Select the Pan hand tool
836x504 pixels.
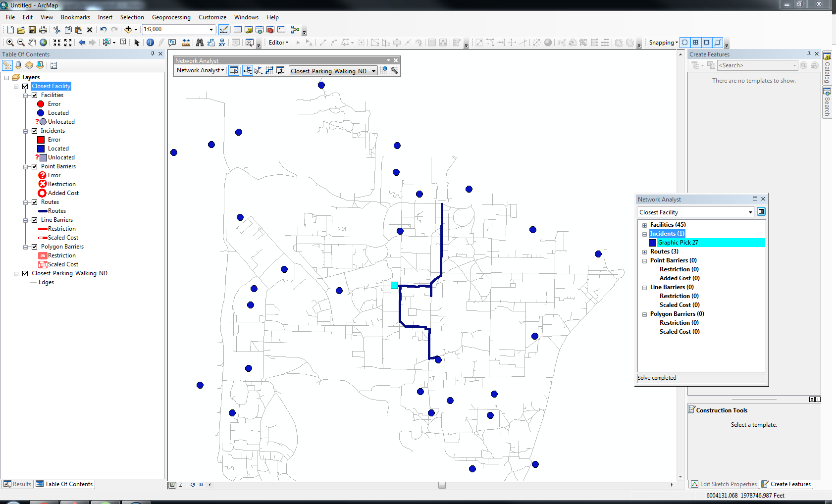(x=32, y=43)
